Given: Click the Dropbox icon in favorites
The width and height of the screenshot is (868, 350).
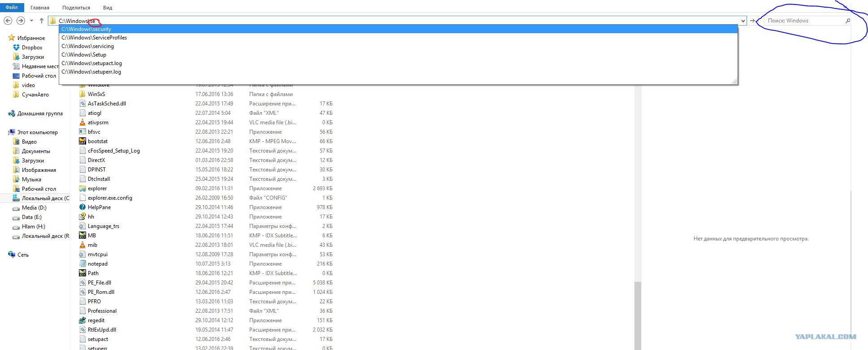Looking at the screenshot, I should coord(17,47).
